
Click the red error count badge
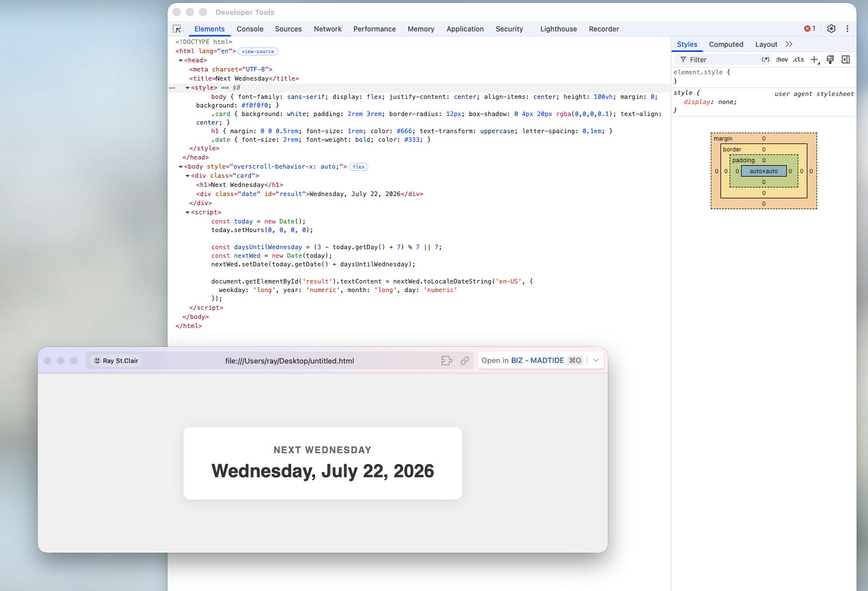[810, 29]
